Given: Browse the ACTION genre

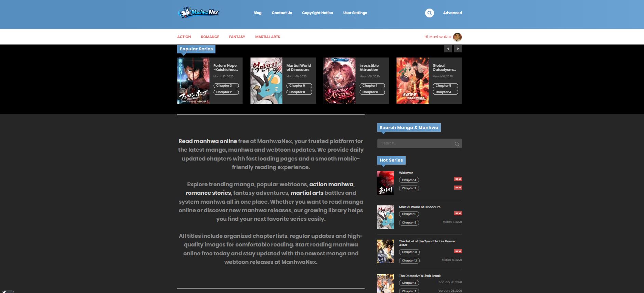Looking at the screenshot, I should pos(184,37).
